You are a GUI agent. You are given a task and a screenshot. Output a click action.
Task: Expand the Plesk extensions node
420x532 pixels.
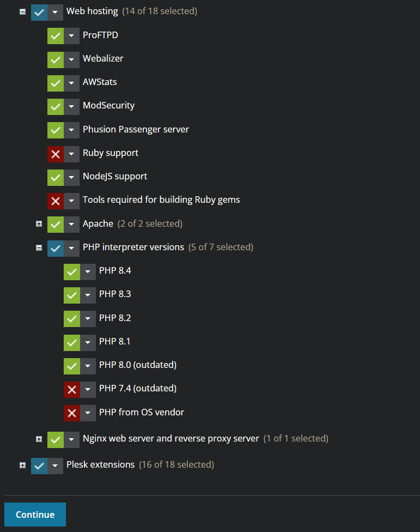point(22,465)
